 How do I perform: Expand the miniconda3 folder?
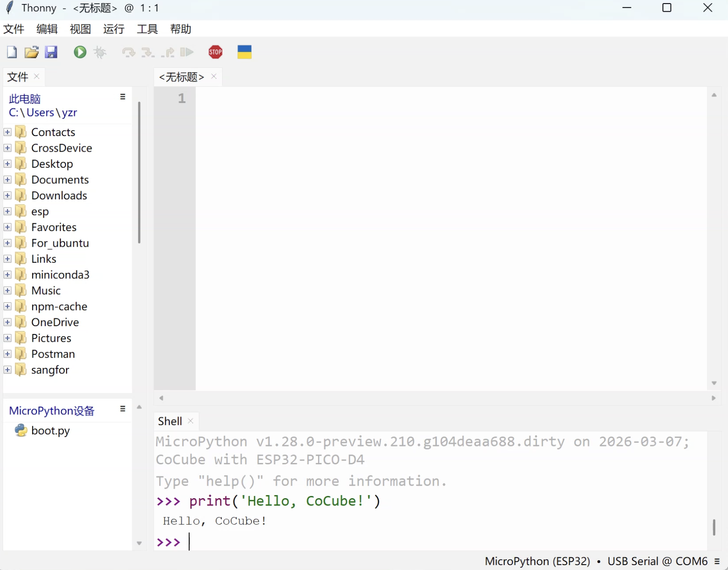[x=8, y=275]
